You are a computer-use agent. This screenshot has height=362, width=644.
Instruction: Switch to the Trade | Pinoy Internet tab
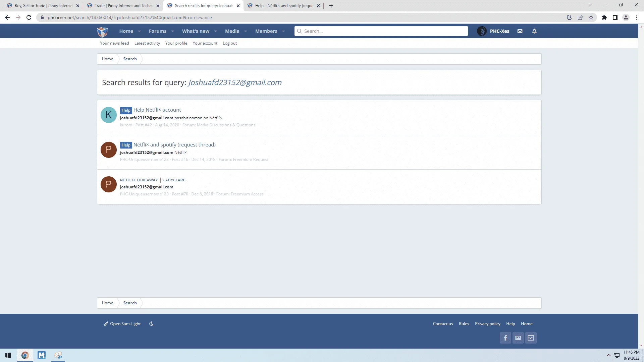123,6
